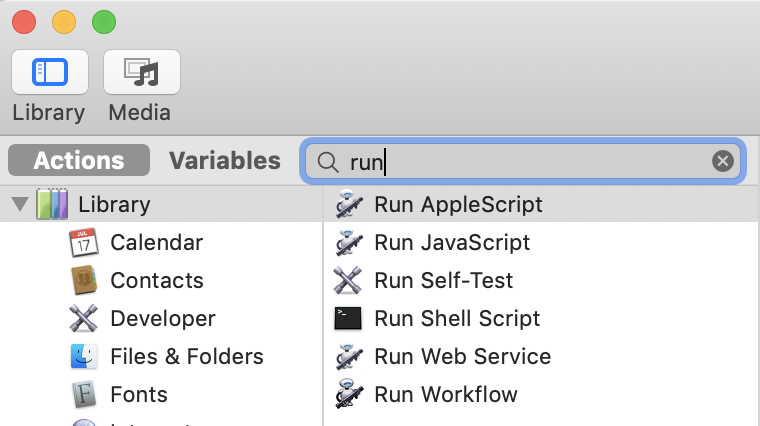Viewport: 760px width, 426px height.
Task: Open the Media browser toolbar button
Action: (x=142, y=72)
